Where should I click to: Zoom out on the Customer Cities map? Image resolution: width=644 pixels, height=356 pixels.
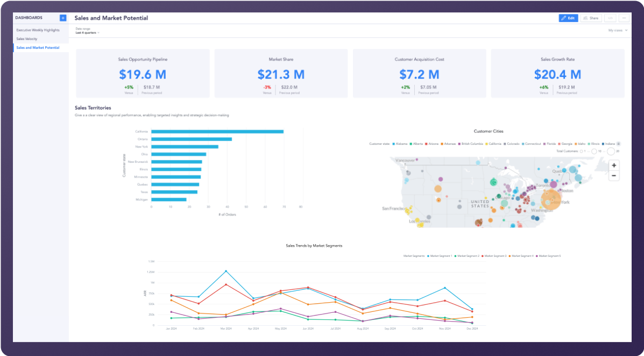(x=614, y=176)
